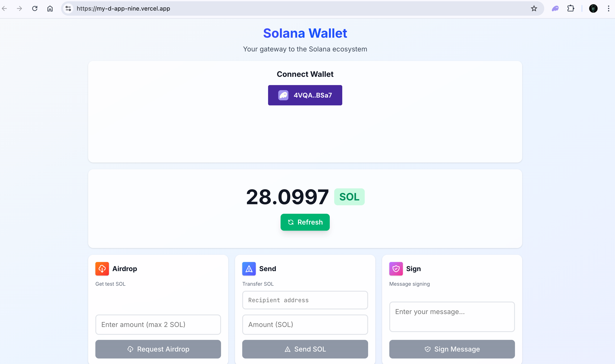Click the profile avatar in the toolbar

pyautogui.click(x=593, y=8)
